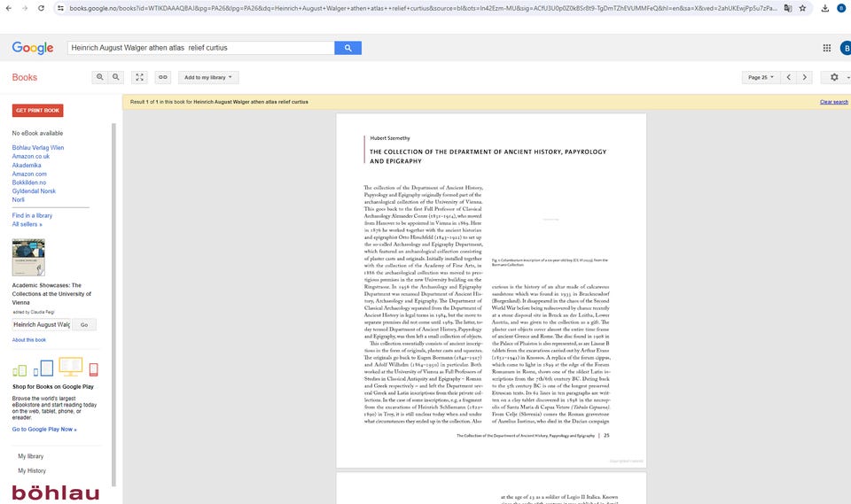The height and width of the screenshot is (504, 851).
Task: Click the browser forward arrow
Action: [x=25, y=8]
